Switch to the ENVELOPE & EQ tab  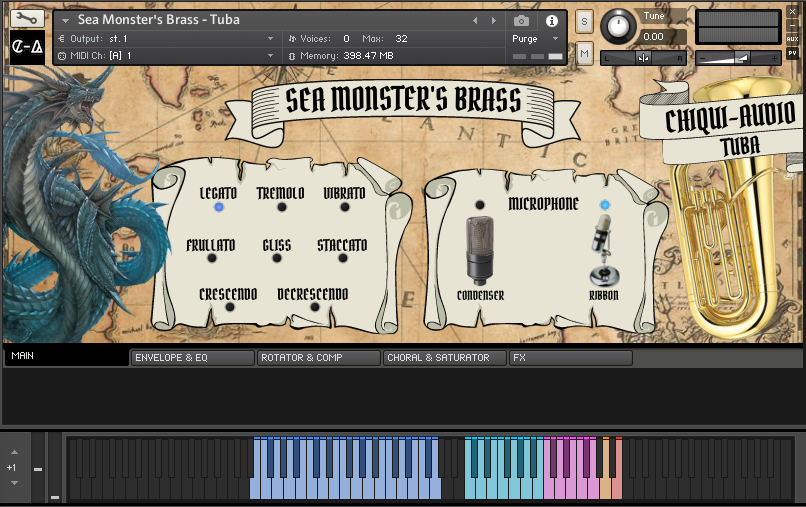point(192,357)
